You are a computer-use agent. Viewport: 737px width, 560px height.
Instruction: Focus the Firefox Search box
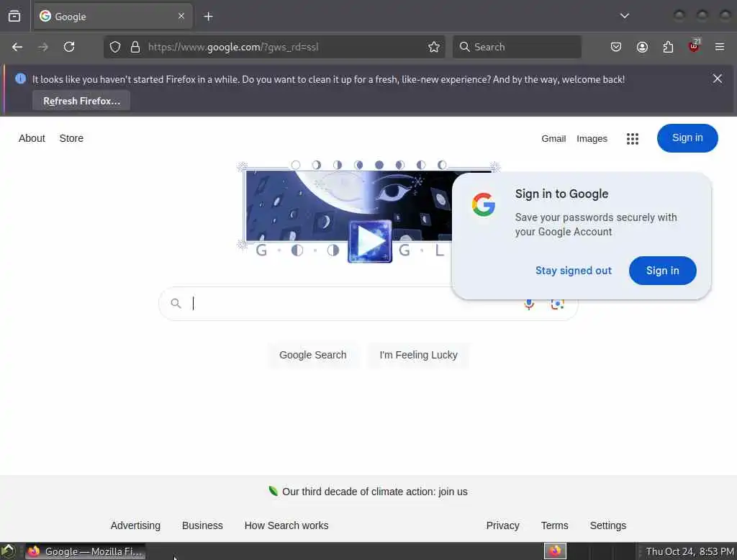[x=517, y=47]
